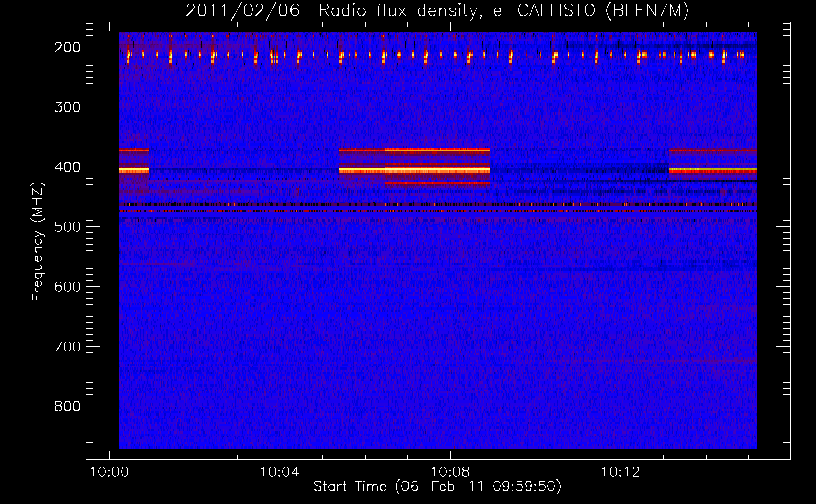Click the 10:08 time tick label

pos(450,472)
